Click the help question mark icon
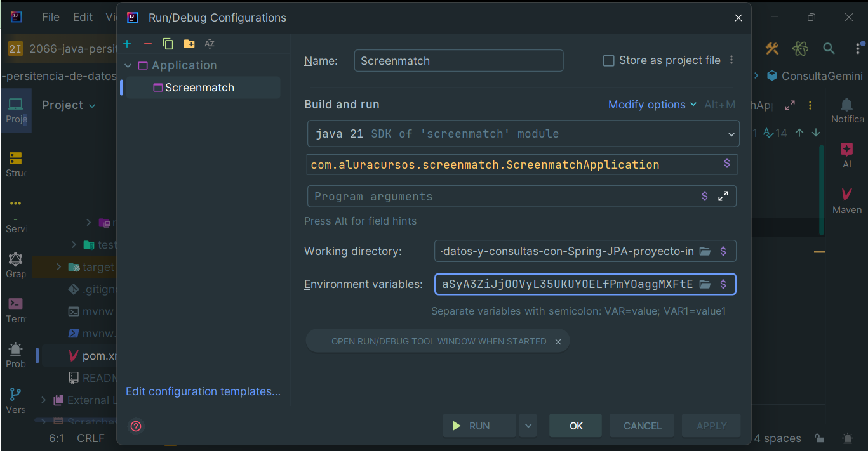The width and height of the screenshot is (868, 451). (136, 426)
